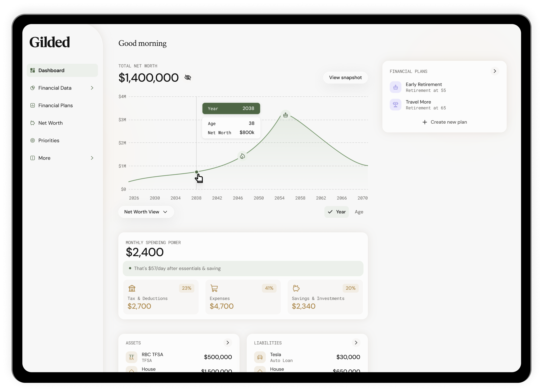The width and height of the screenshot is (543, 392).
Task: Click the flame milestone marker on chart
Action: [242, 156]
